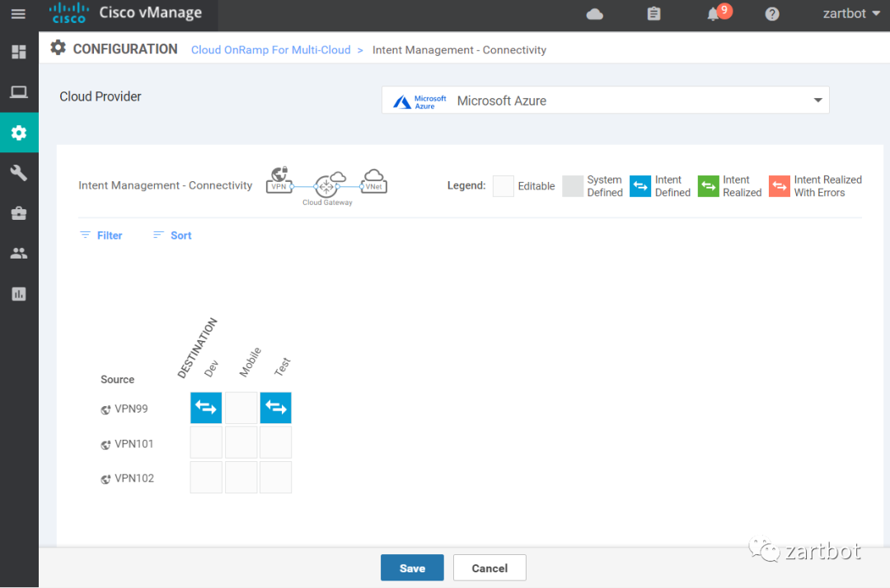The height and width of the screenshot is (588, 890).
Task: Click the globe icon beside VPN101
Action: coord(105,445)
